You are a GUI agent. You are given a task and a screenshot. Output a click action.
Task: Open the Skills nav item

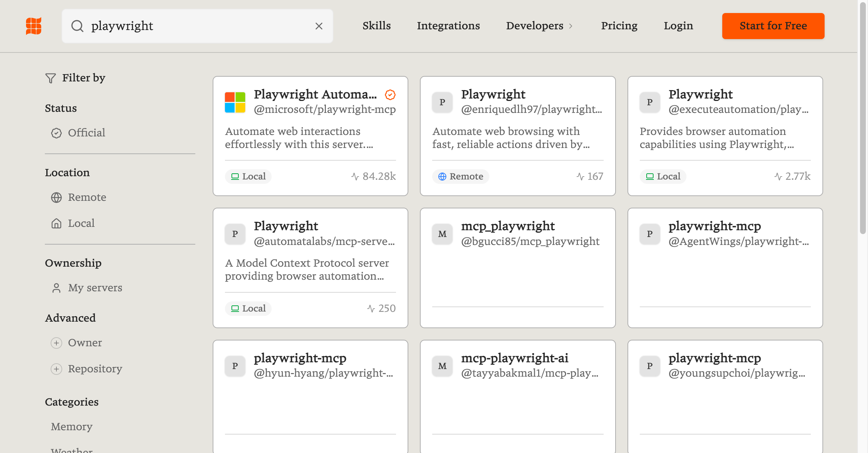pos(376,26)
